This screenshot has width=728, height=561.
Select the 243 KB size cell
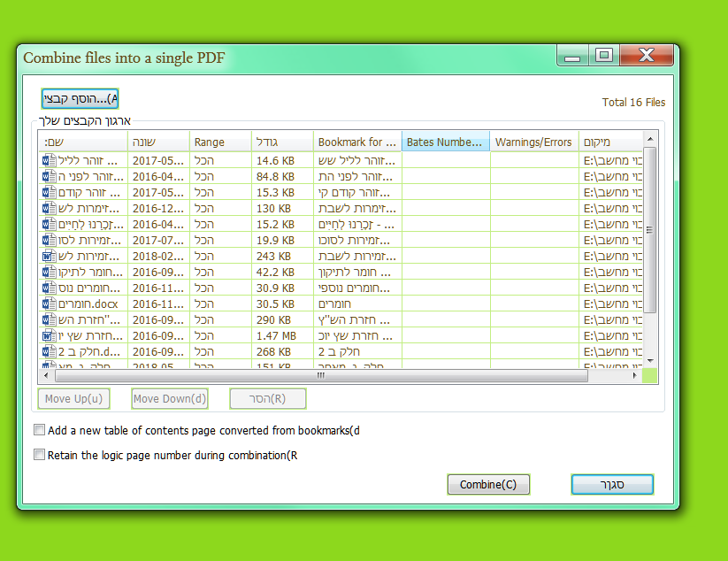pos(282,256)
